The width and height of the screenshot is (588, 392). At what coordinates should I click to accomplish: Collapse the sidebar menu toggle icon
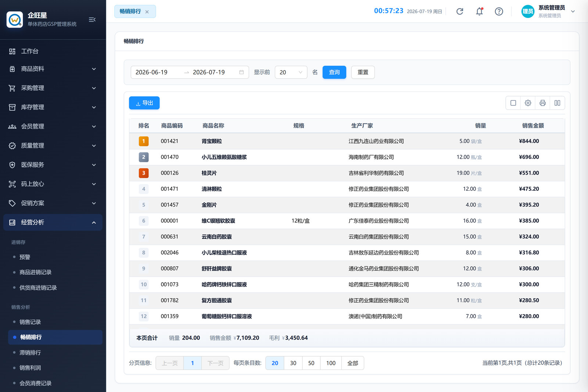coord(92,19)
